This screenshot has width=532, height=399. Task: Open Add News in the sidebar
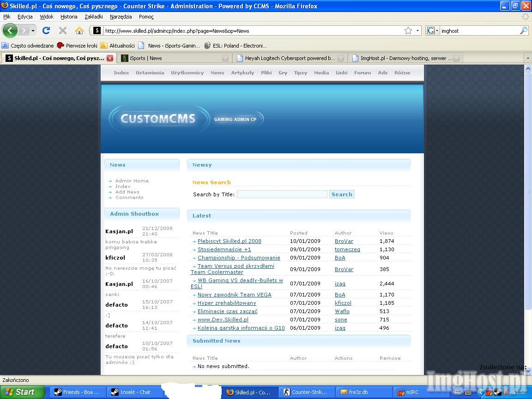(127, 192)
